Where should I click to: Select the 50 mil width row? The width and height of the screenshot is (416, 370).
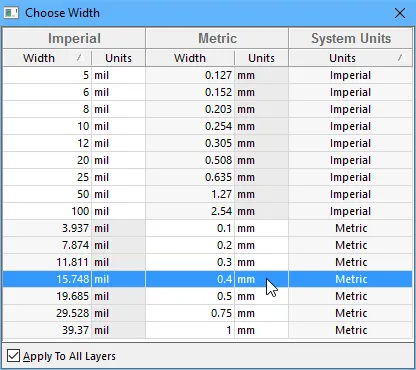[x=208, y=194]
